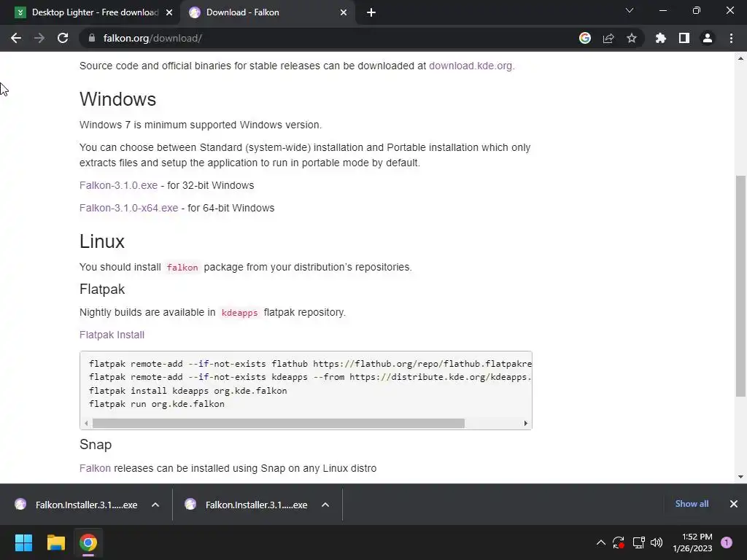Viewport: 747px width, 560px height.
Task: Open the clock showing 1:52 PM
Action: 693,542
